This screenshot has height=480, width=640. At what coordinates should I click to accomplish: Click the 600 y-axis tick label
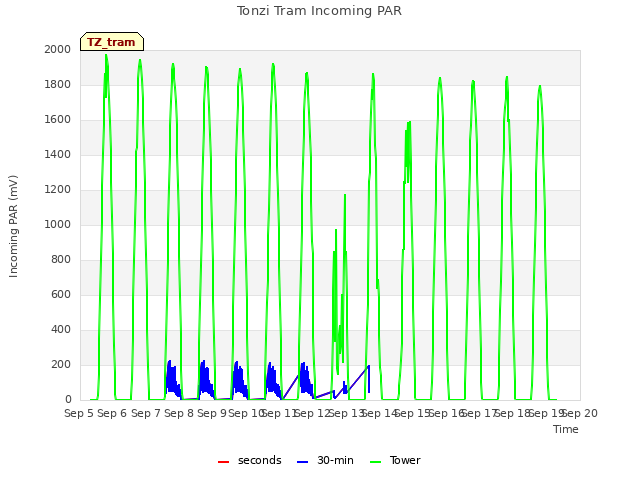coord(61,295)
